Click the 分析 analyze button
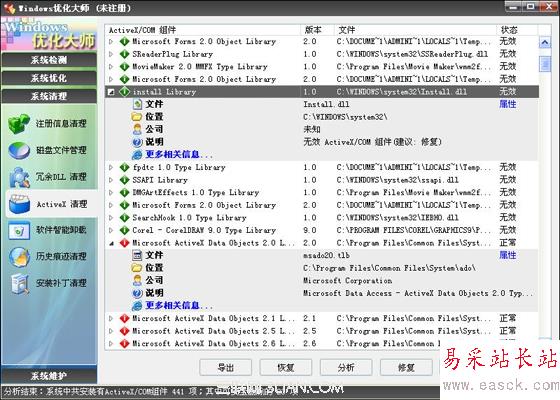The width and height of the screenshot is (560, 400). (x=346, y=368)
